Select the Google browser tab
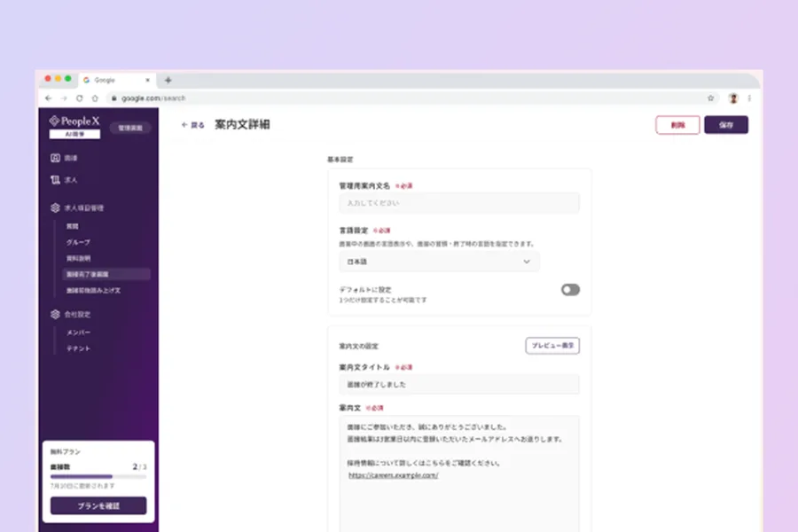798x532 pixels. [x=117, y=80]
